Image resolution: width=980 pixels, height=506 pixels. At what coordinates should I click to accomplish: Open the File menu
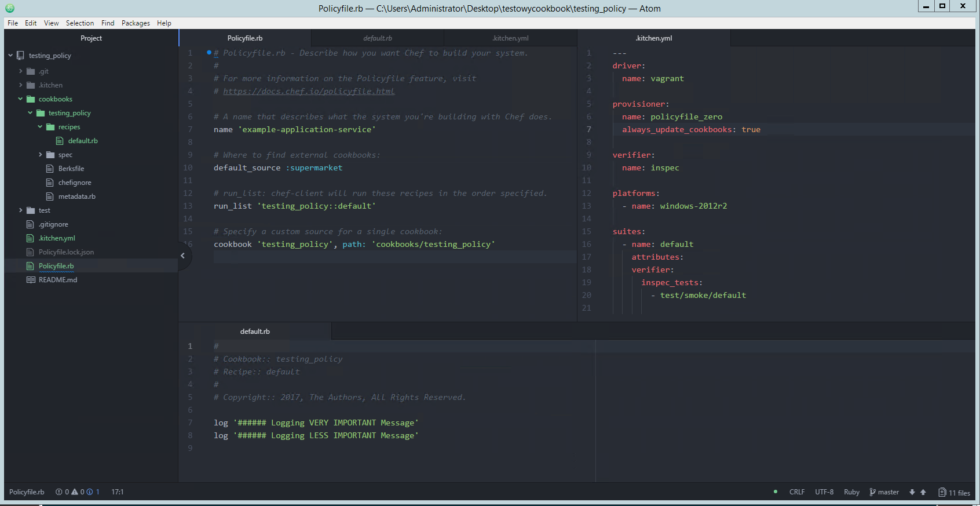tap(13, 23)
